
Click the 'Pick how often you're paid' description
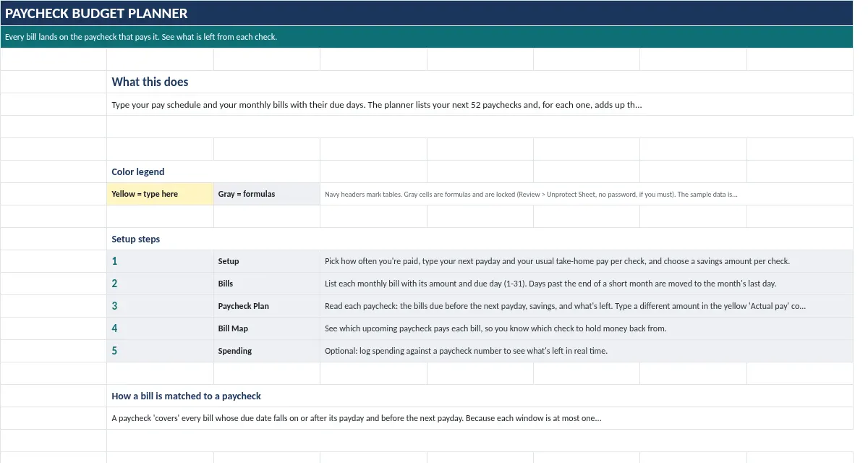pos(587,261)
